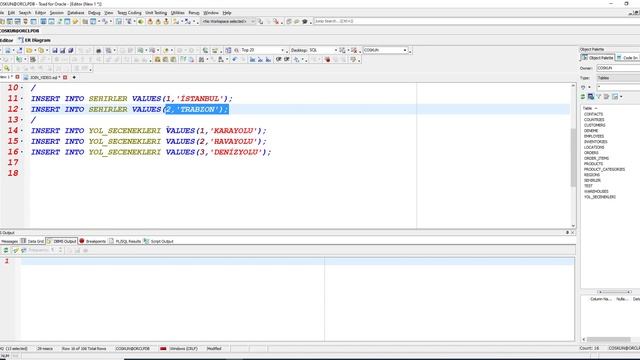Click 'Row 16 of 108 Total Rows' status text

point(84,349)
